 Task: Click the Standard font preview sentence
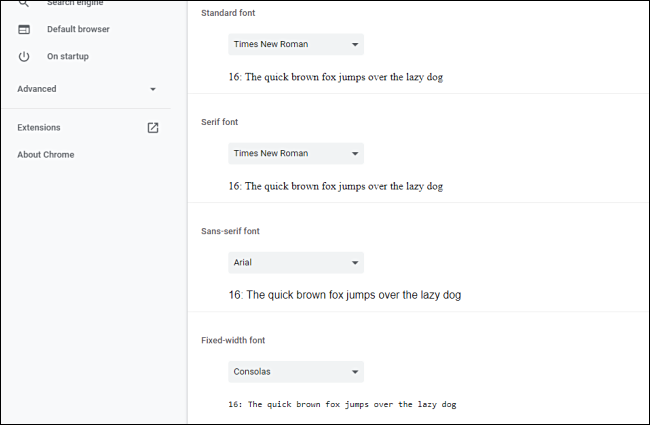(335, 76)
